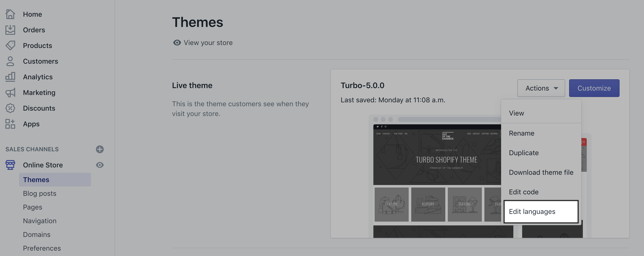The image size is (644, 256).
Task: Open Analytics using the bar chart icon
Action: pyautogui.click(x=10, y=77)
